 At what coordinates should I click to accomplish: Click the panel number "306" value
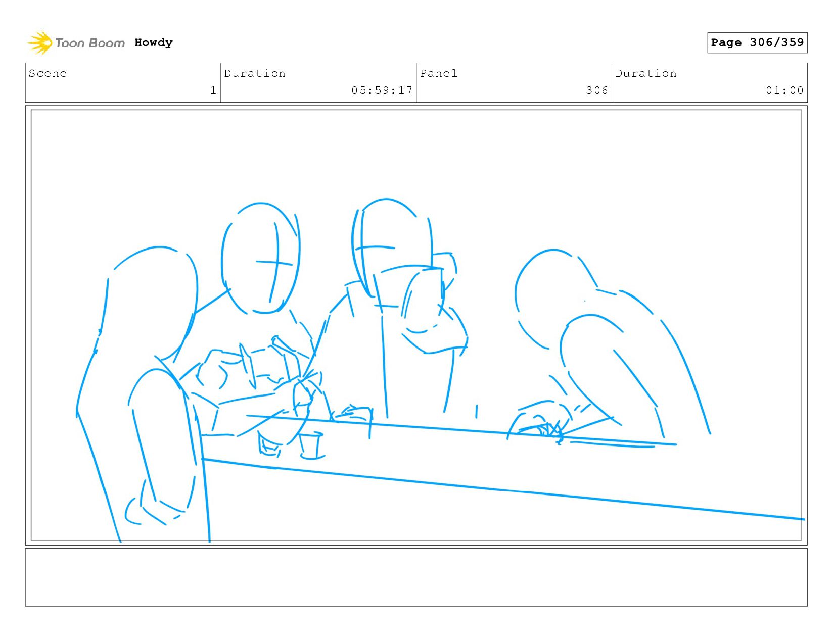[x=597, y=90]
